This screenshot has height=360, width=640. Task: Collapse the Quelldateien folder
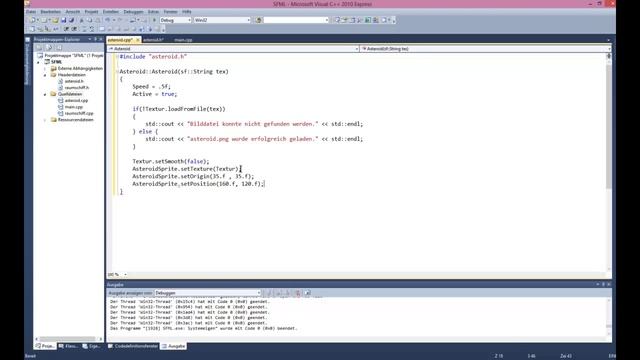coord(45,94)
